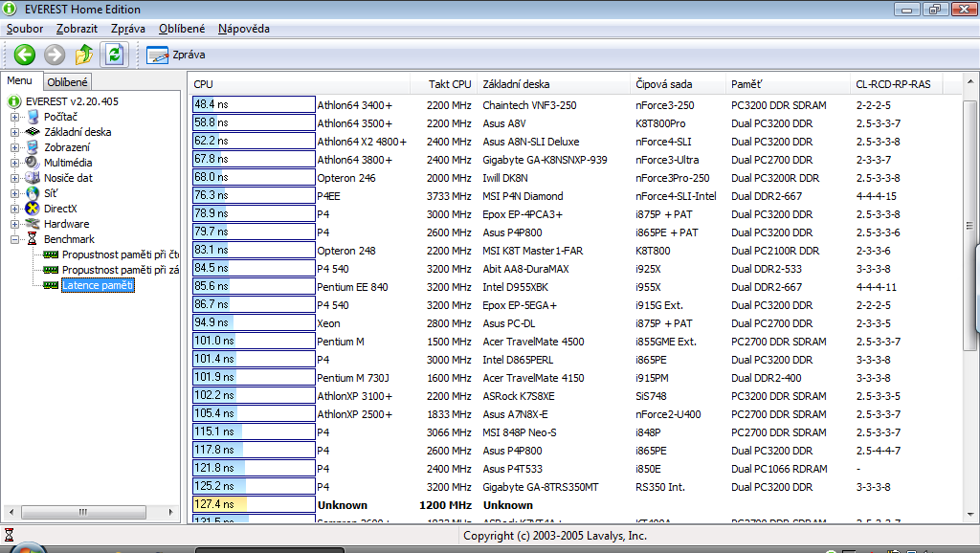Select the Nosiče dat storage icon
Screen dimensions: 980x553
33,178
